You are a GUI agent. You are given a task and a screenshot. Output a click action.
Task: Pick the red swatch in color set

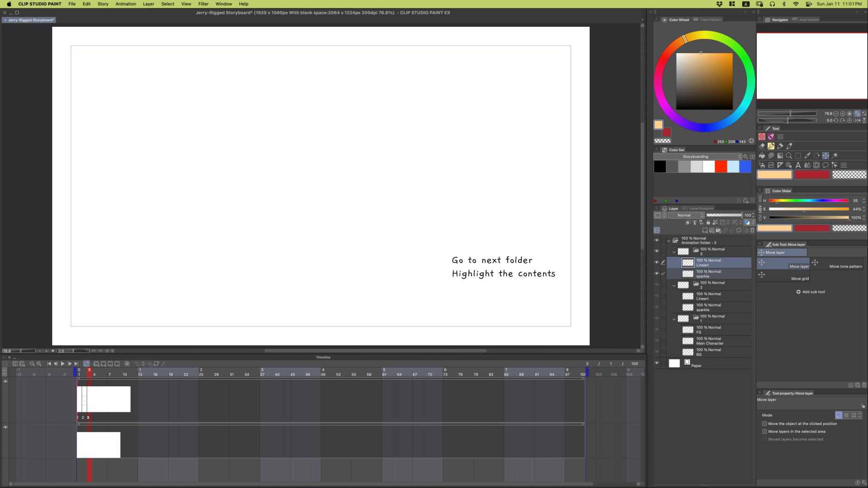(721, 167)
